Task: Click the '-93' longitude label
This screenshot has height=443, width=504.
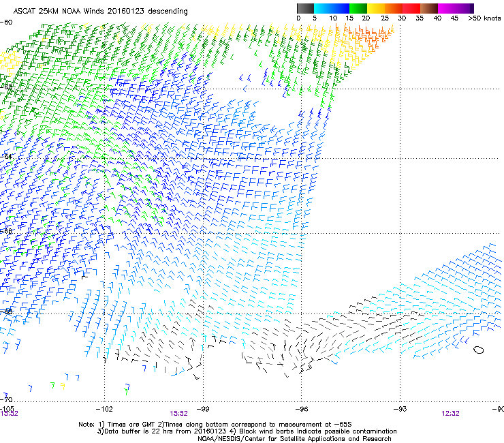Action: tap(400, 409)
